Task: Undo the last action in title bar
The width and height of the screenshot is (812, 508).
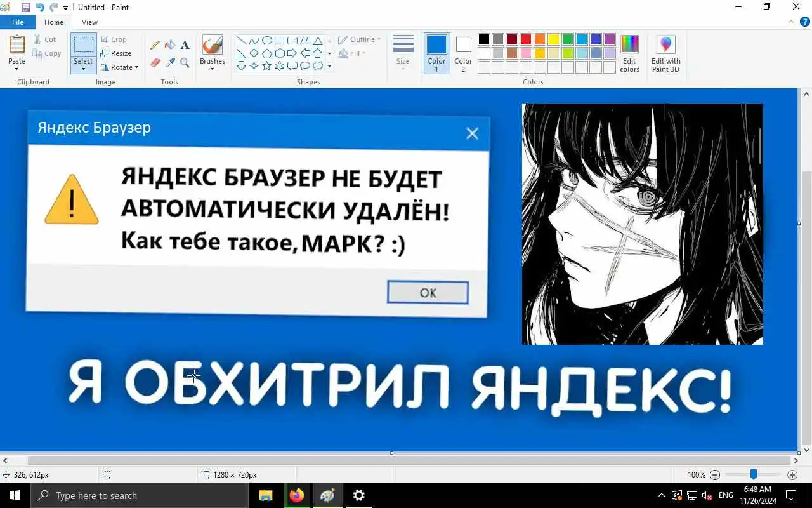Action: click(x=41, y=8)
